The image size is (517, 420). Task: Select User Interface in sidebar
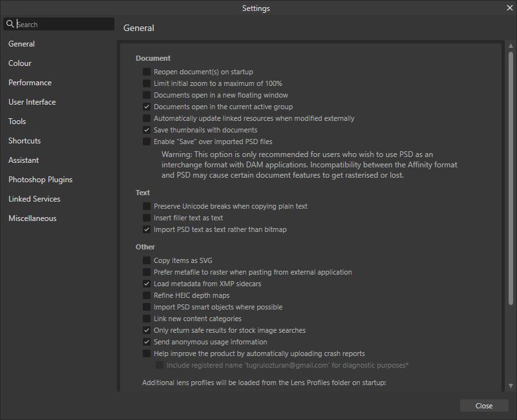[32, 102]
